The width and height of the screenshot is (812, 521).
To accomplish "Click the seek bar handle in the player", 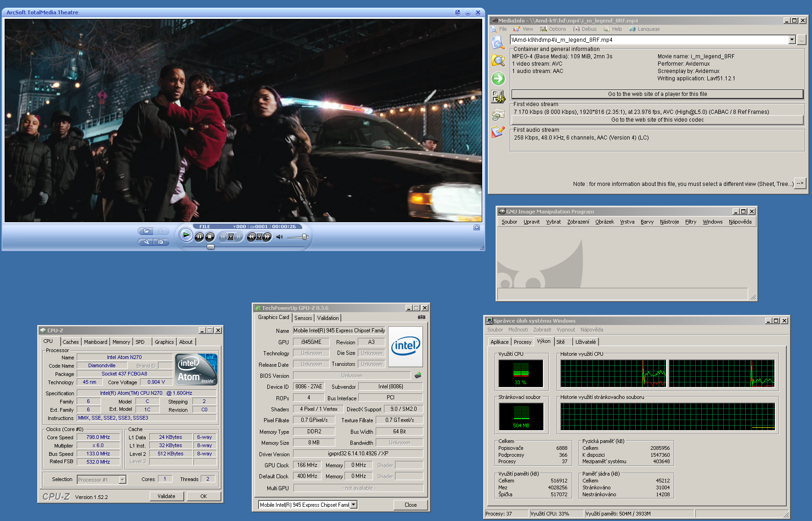I will pyautogui.click(x=210, y=247).
